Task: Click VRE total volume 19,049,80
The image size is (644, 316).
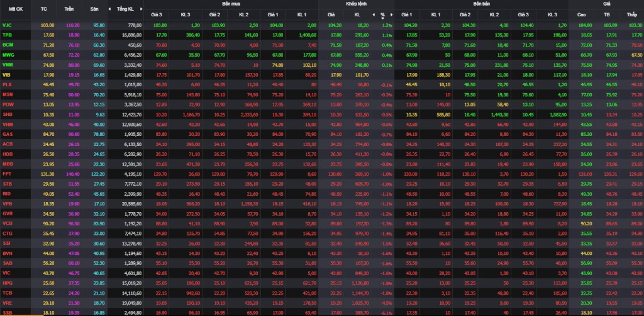Action: tap(132, 302)
